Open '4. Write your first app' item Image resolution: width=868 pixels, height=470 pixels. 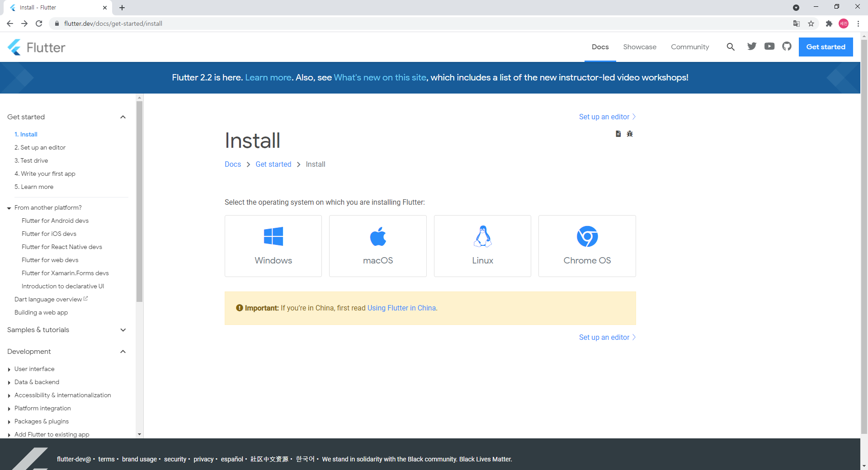(45, 174)
